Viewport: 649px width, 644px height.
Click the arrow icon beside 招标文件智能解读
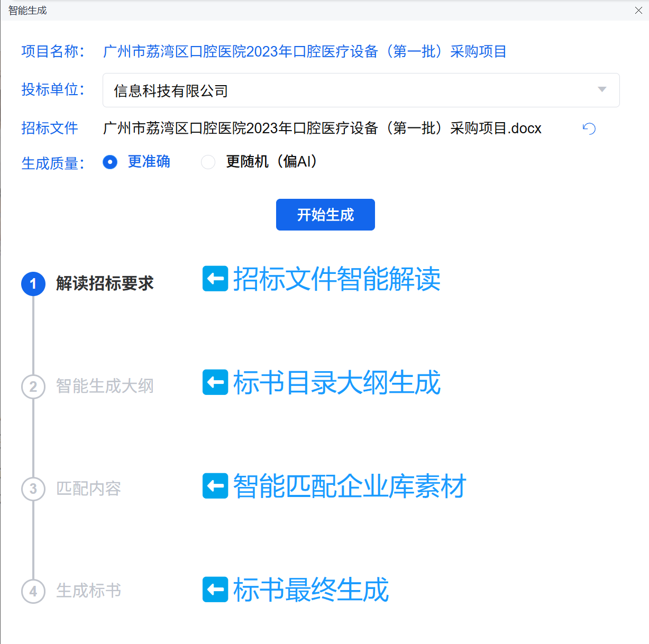coord(215,278)
